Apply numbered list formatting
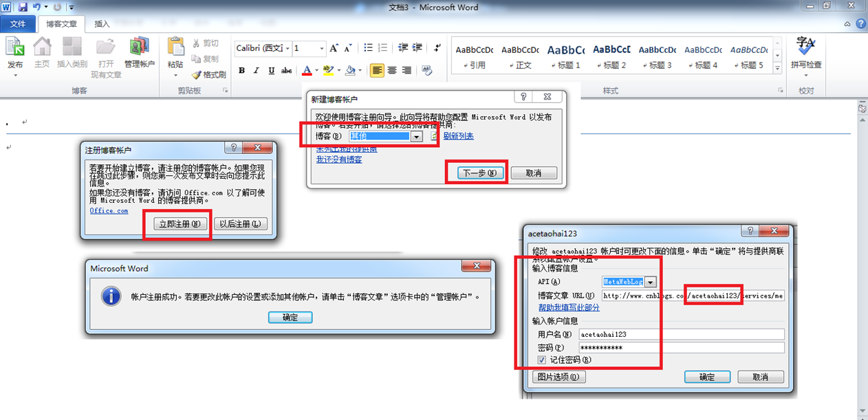This screenshot has width=868, height=420. coord(383,48)
